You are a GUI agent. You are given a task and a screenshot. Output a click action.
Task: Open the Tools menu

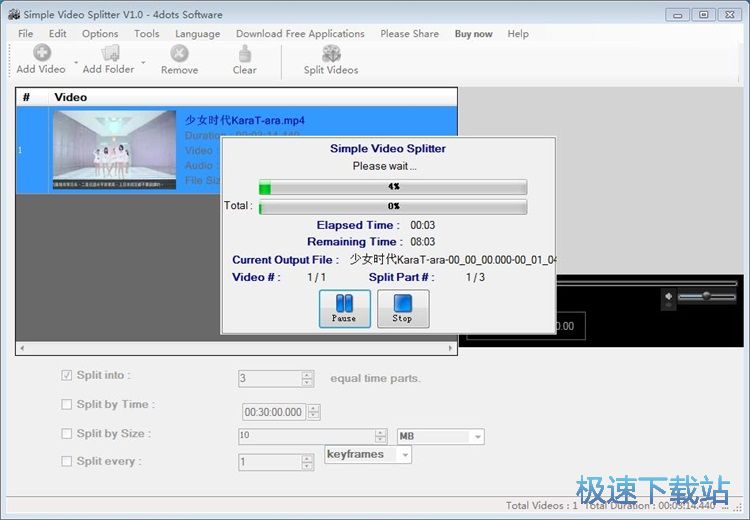(x=147, y=33)
